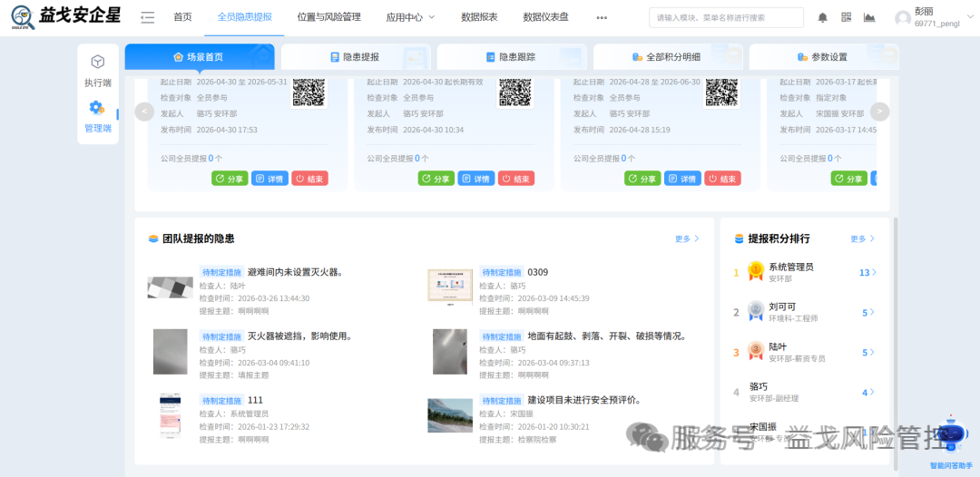Image resolution: width=980 pixels, height=477 pixels.
Task: Expand 骆巧 score 4 details
Action: click(x=868, y=393)
